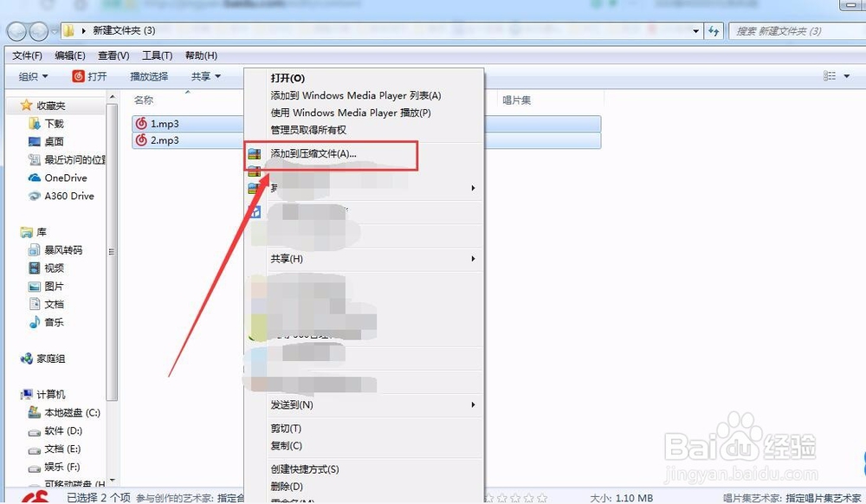This screenshot has height=504, width=866.
Task: Click the view mode icon in the toolbar
Action: pos(830,75)
